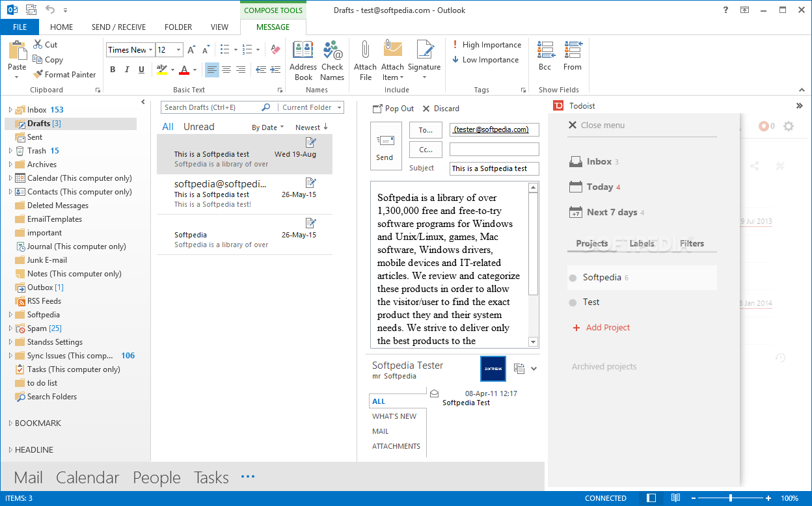Click into the Subject field
This screenshot has height=506, width=812.
pyautogui.click(x=494, y=168)
